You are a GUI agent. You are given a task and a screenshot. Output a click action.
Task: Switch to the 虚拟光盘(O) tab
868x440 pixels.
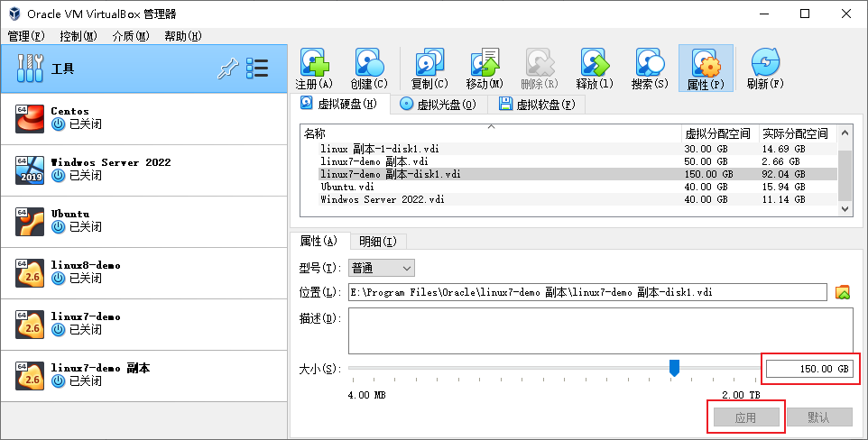coord(439,104)
